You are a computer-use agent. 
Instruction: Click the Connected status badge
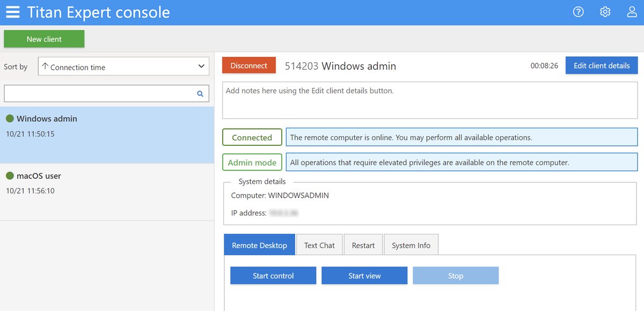(252, 137)
